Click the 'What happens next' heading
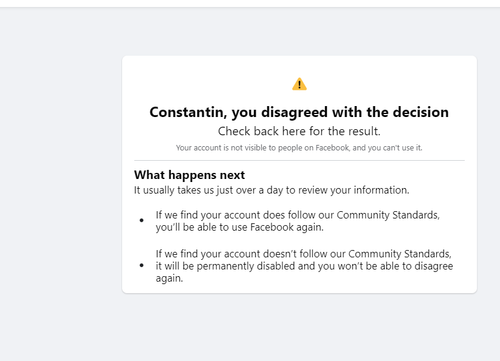 coord(189,175)
